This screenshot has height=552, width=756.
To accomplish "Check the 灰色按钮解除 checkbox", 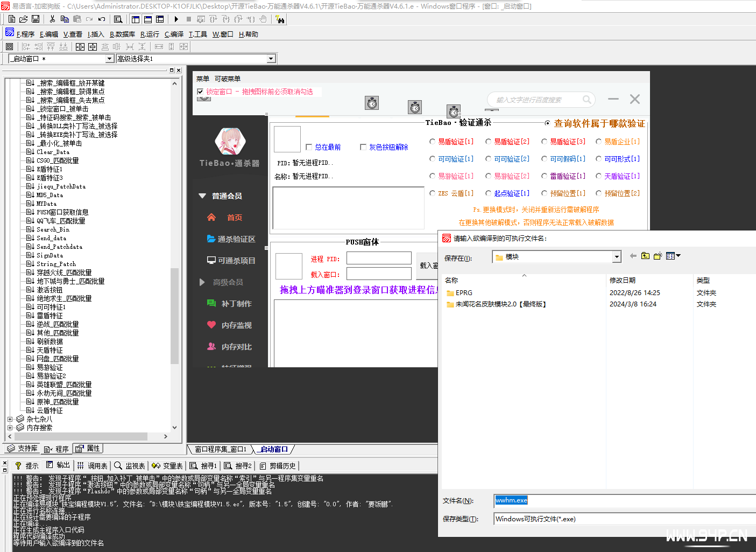I will pyautogui.click(x=363, y=147).
